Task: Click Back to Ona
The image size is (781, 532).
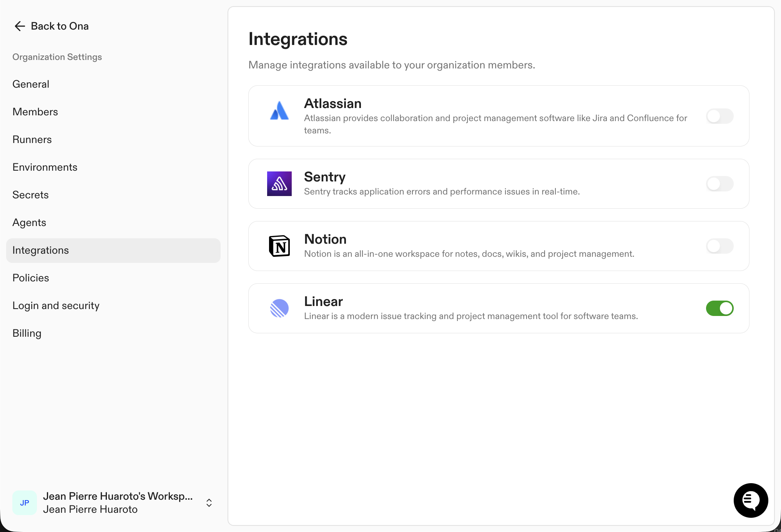Action: (60, 26)
